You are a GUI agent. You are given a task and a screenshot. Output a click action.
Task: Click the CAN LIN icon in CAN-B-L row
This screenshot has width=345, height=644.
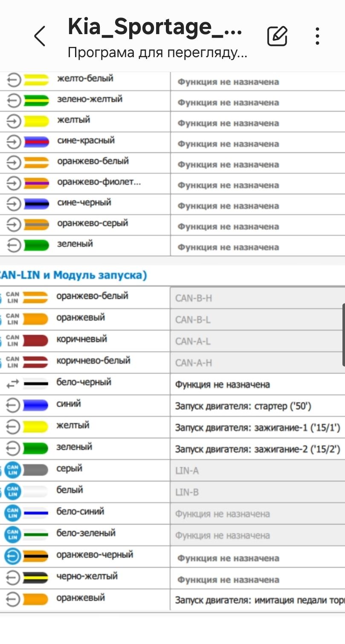pos(12,319)
